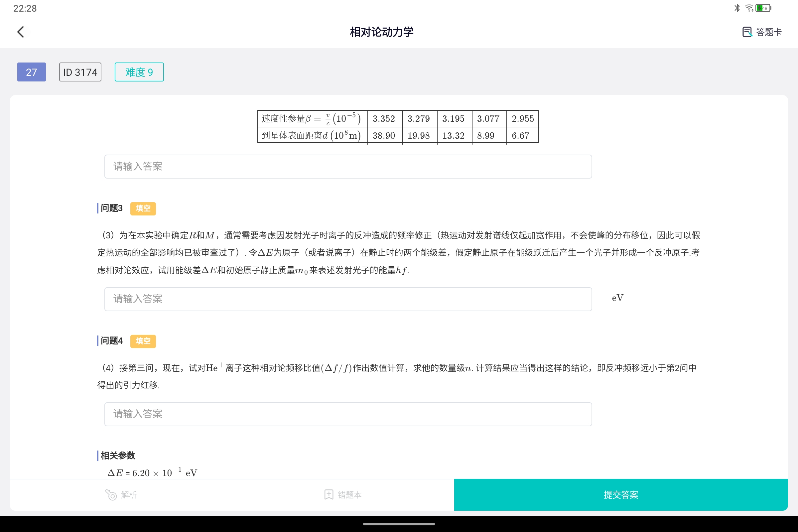The image size is (798, 532).
Task: Click the 问题3 answer input field
Action: [348, 299]
